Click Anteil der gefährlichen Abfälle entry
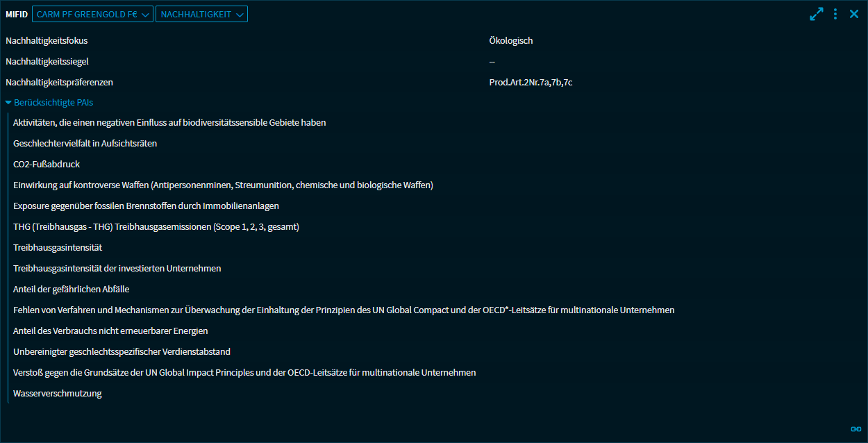The width and height of the screenshot is (868, 443). click(71, 290)
